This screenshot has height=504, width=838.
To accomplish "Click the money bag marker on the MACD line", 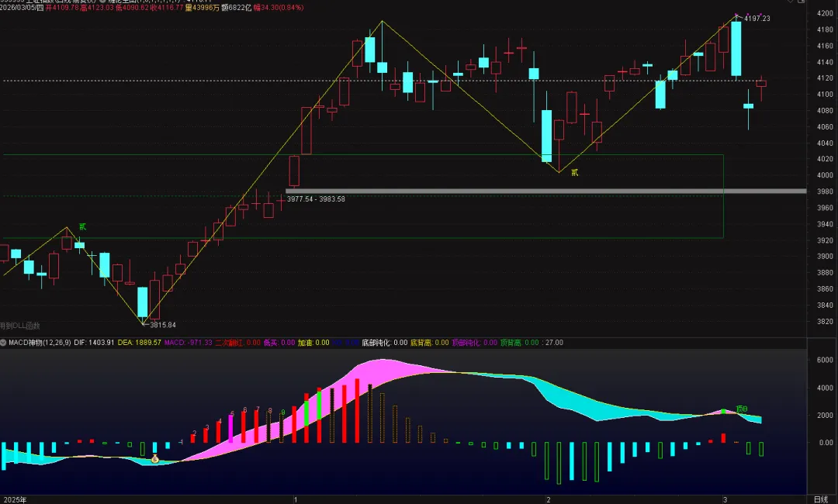I will coord(155,458).
